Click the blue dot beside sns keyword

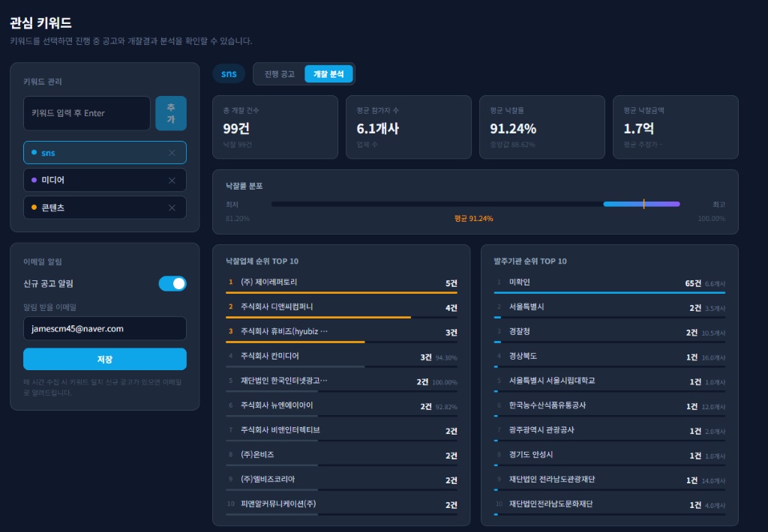[x=34, y=153]
